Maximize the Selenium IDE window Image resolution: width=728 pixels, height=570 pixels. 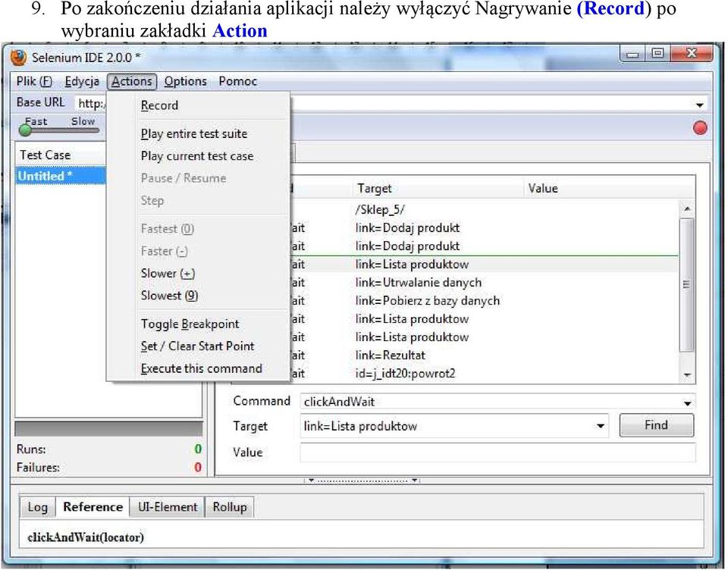pos(657,54)
